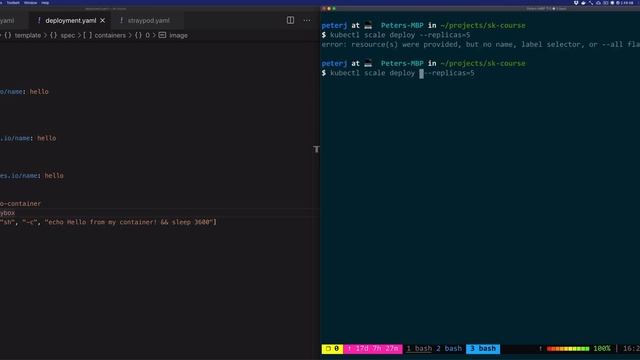Select the image breadcrumb item
Image resolution: width=640 pixels, height=360 pixels.
[x=178, y=36]
